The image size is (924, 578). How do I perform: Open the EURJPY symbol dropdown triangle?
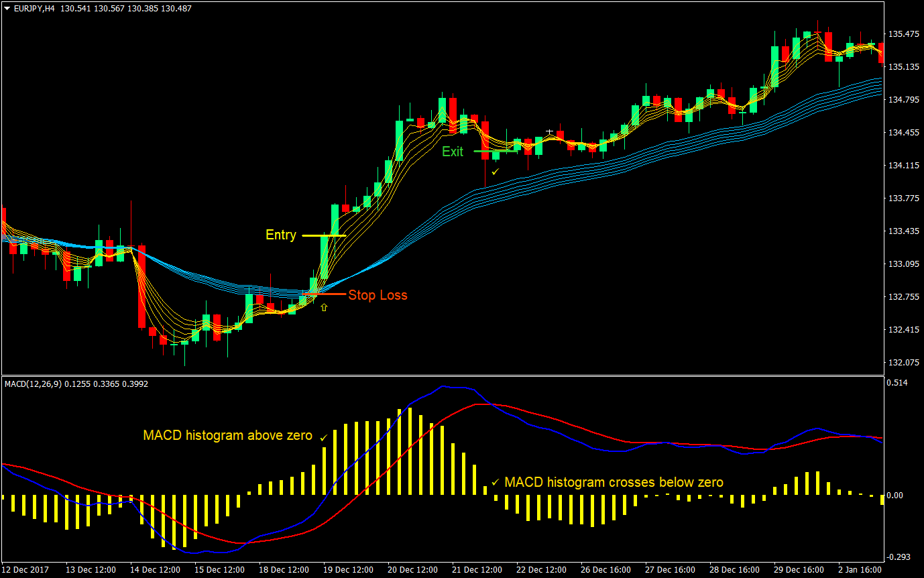[7, 9]
